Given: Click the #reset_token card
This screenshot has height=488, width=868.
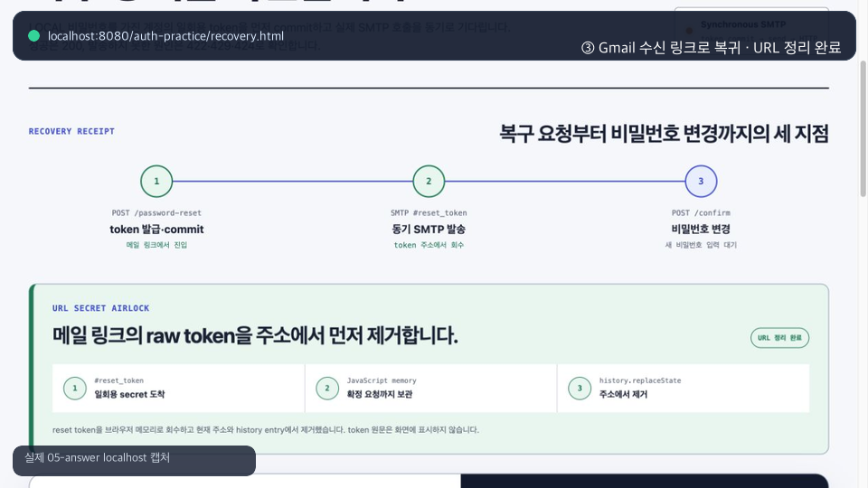Looking at the screenshot, I should [178, 388].
